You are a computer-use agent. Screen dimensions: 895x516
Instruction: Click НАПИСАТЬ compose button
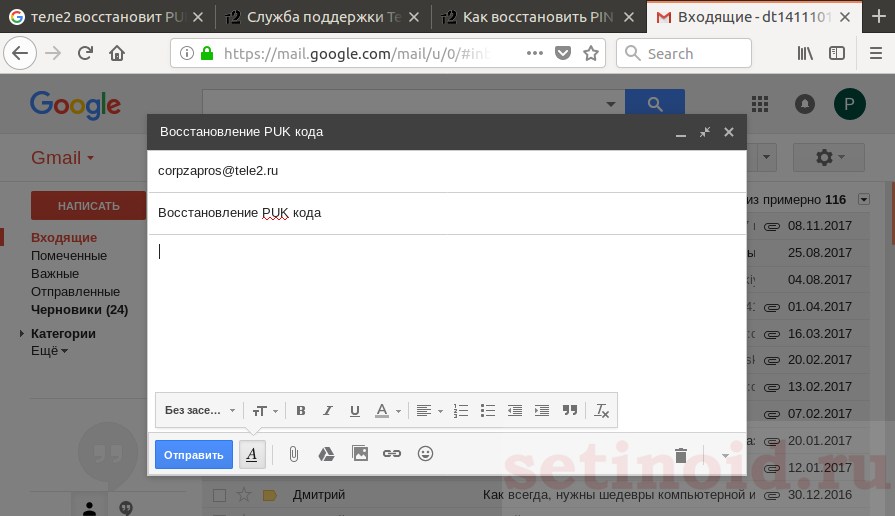coord(88,205)
